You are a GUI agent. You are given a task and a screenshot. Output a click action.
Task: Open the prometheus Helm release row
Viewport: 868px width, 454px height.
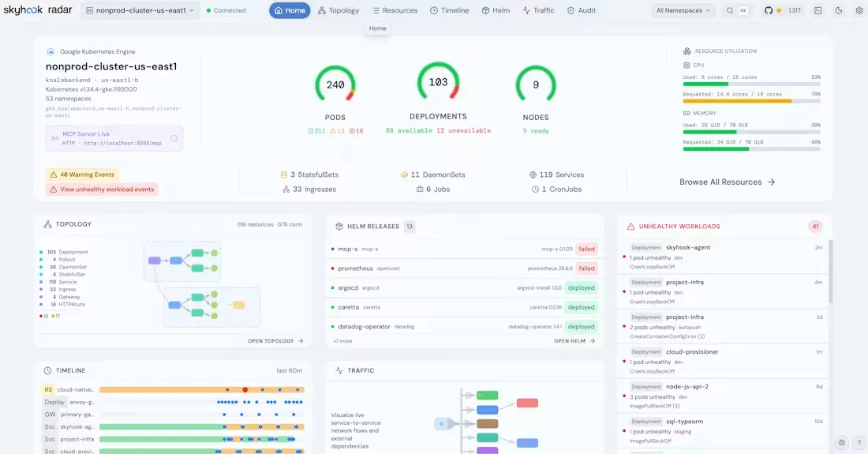(465, 268)
